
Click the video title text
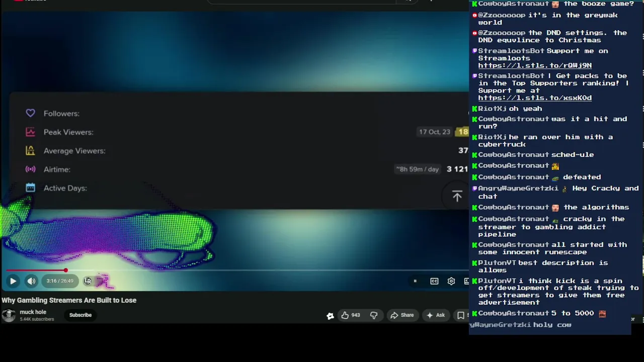(x=69, y=300)
